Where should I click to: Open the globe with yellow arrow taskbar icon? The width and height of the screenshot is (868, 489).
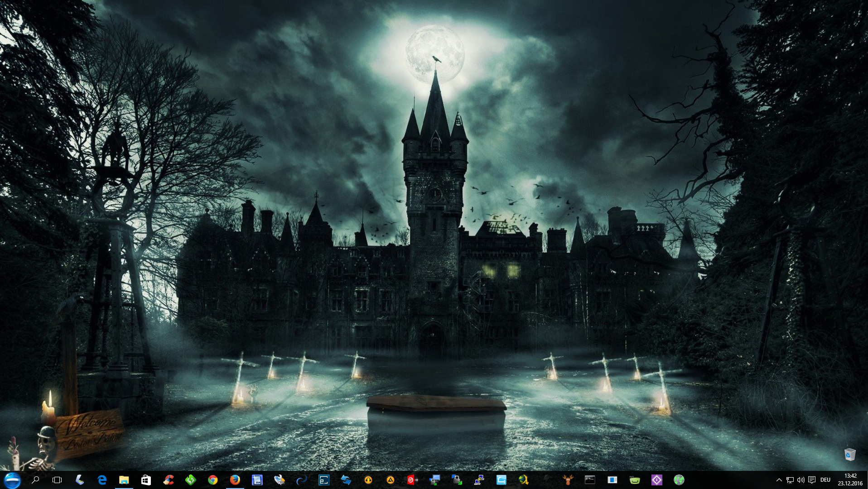523,480
